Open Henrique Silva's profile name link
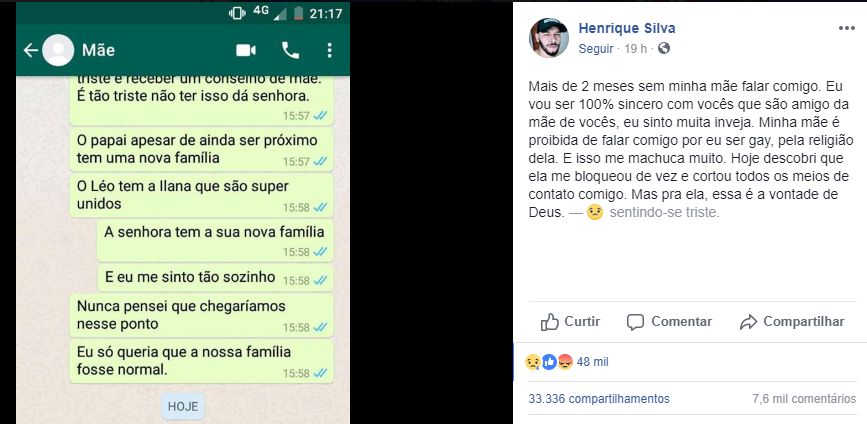 [x=625, y=28]
